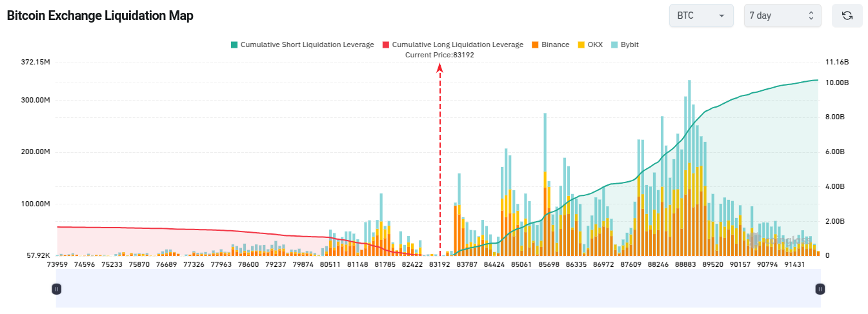Toggle Binance series in legend
This screenshot has width=868, height=314.
(x=550, y=44)
